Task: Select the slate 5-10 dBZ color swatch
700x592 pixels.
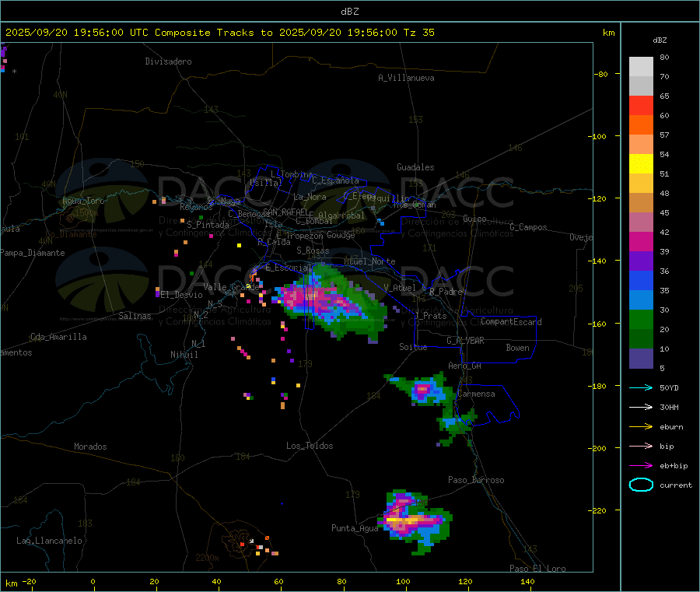Action: pos(641,359)
